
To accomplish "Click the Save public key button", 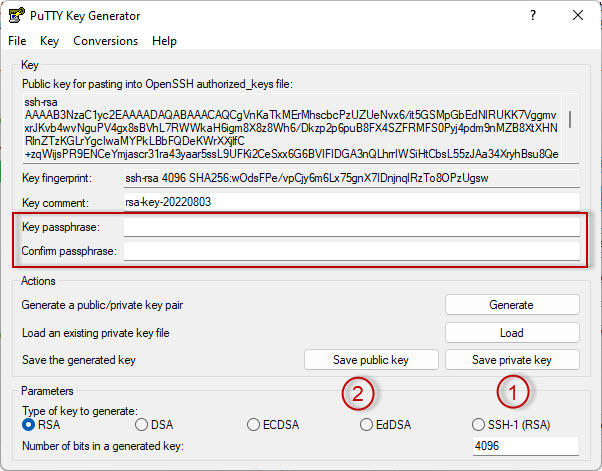I will click(x=371, y=360).
